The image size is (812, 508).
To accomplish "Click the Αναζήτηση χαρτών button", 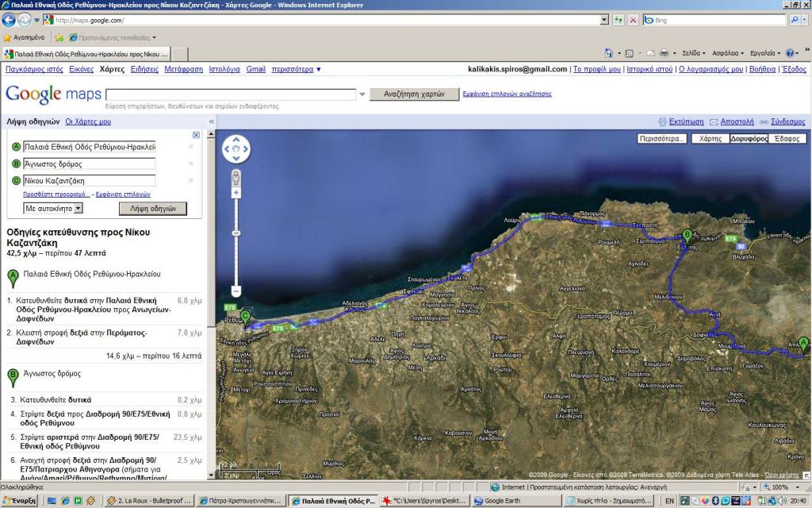I will click(414, 94).
